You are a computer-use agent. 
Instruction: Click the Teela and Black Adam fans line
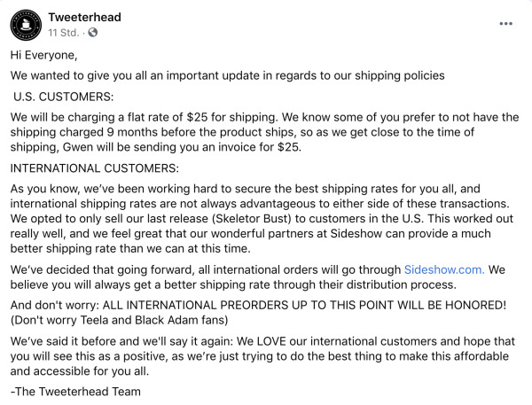[119, 320]
